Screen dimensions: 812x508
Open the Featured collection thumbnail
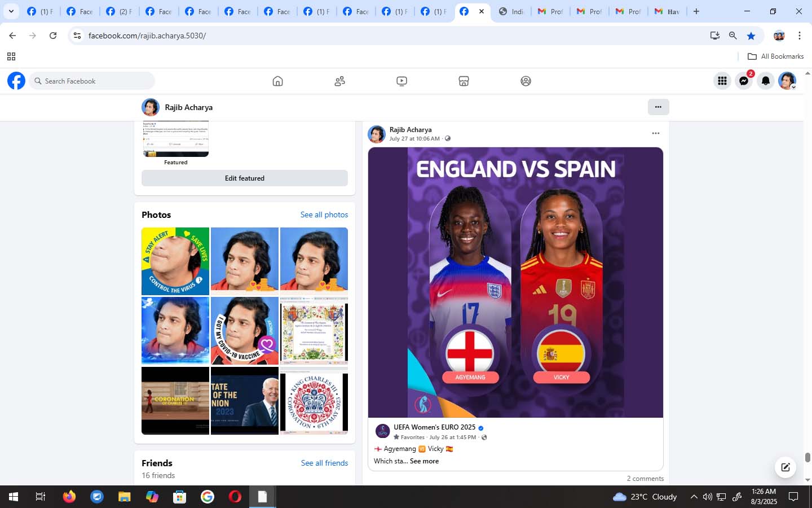click(x=175, y=139)
